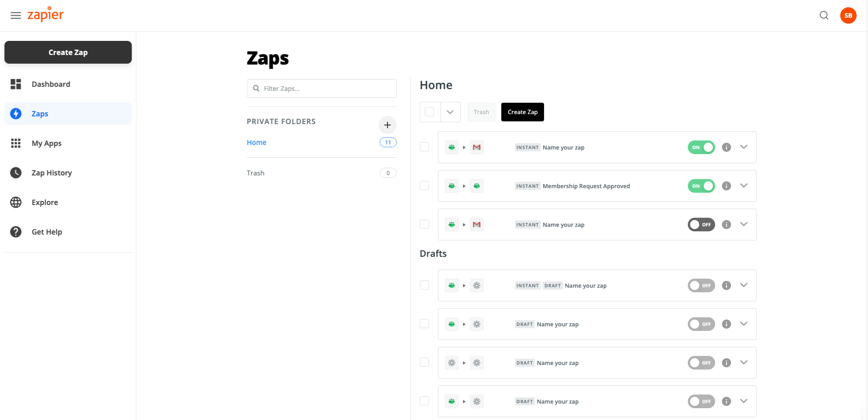Click the Create Zap button
This screenshot has width=868, height=420.
(68, 52)
